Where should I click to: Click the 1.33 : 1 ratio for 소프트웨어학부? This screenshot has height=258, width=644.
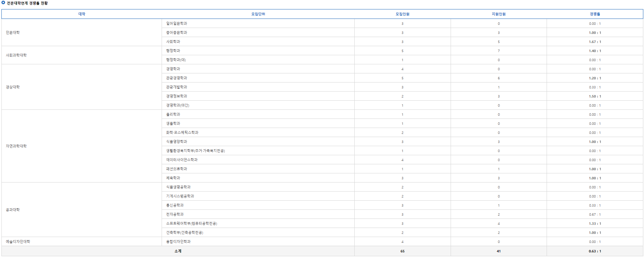595,223
